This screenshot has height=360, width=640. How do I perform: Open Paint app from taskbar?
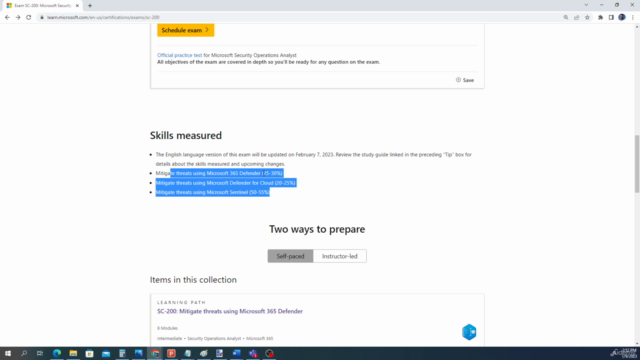tap(204, 353)
